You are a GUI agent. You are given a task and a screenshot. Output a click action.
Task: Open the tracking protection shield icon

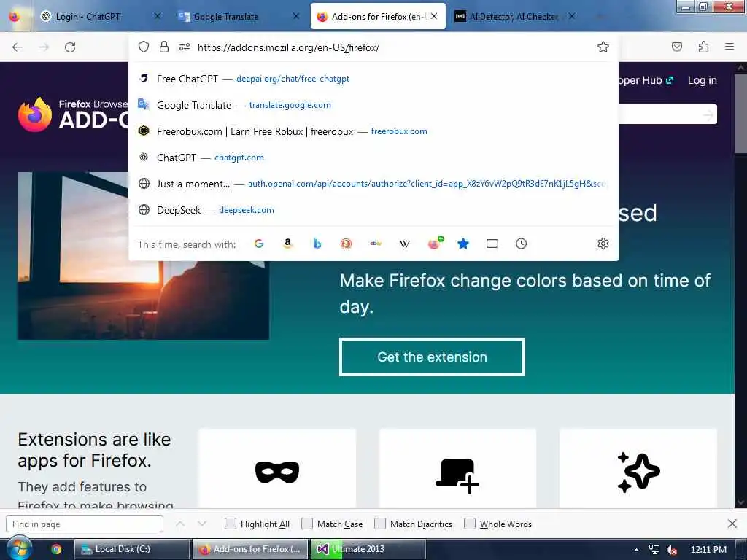(x=144, y=47)
